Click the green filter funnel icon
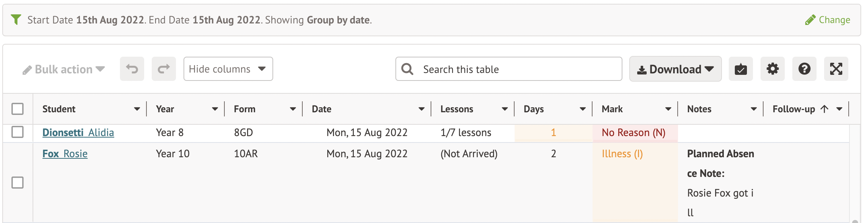868x223 pixels. point(16,19)
